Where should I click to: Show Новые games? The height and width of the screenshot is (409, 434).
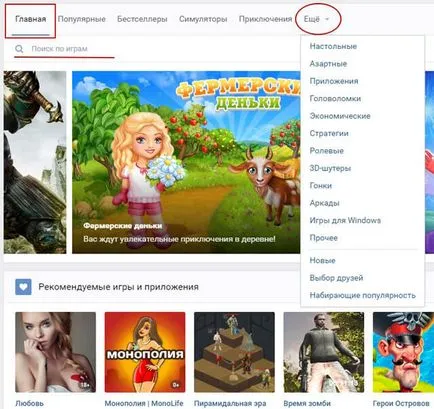322,260
